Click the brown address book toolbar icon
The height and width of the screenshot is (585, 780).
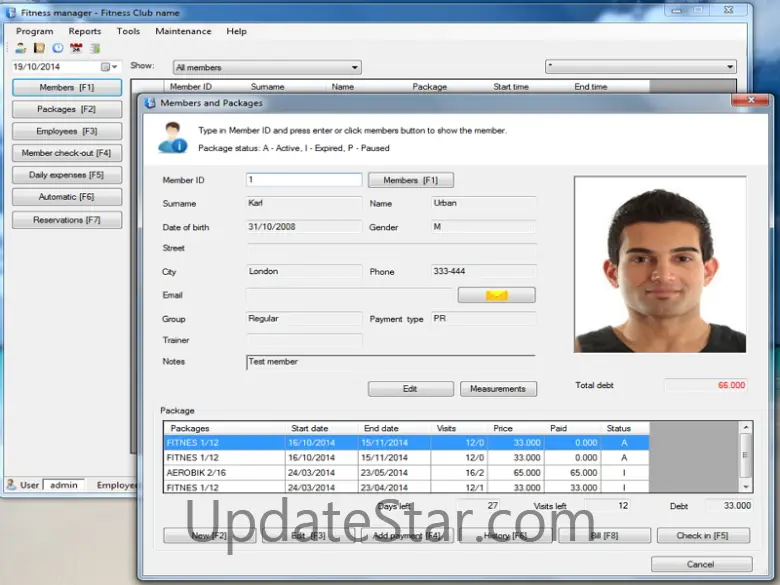coord(39,48)
